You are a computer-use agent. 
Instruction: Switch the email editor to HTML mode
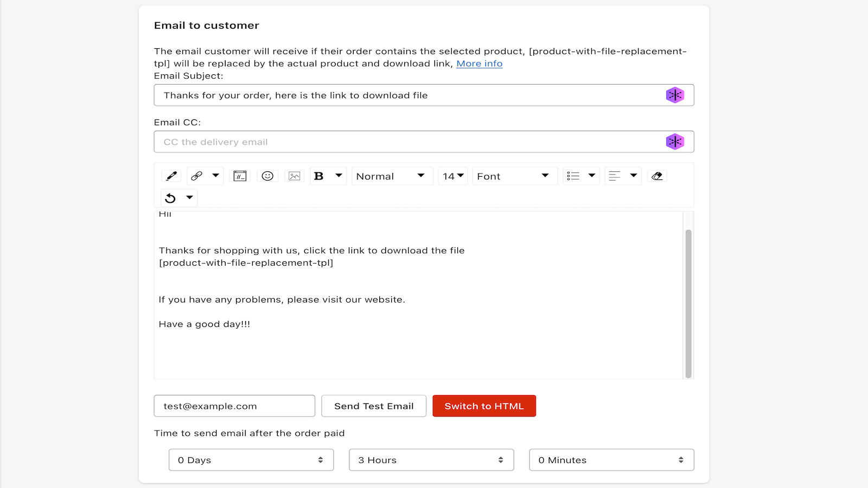coord(483,406)
